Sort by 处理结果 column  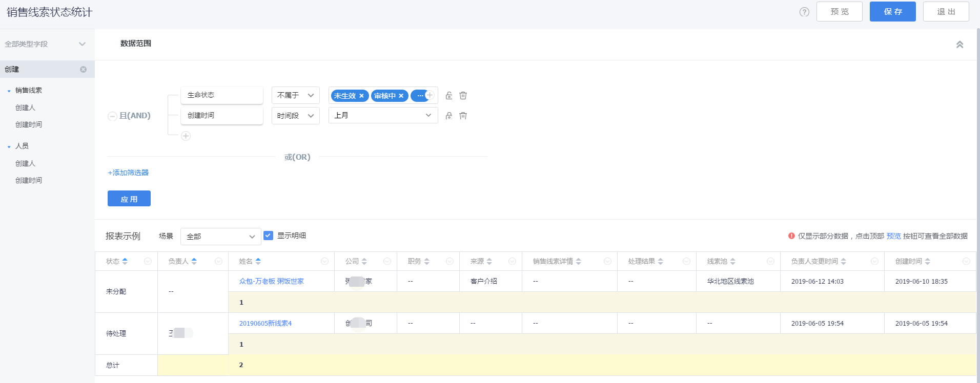[x=661, y=261]
